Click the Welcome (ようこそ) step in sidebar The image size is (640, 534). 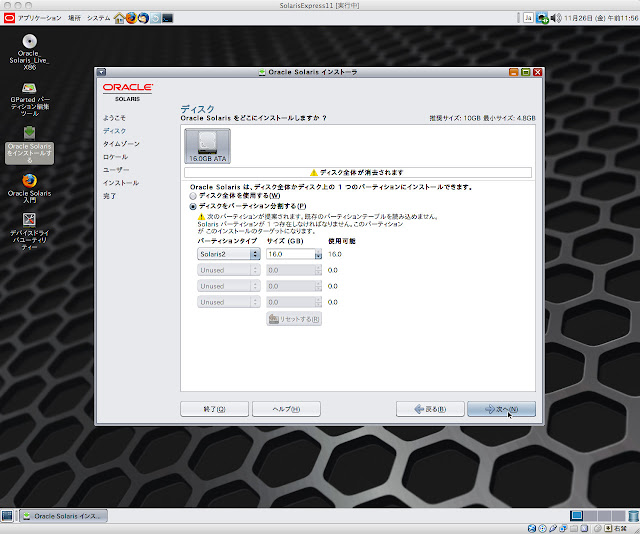(x=114, y=118)
